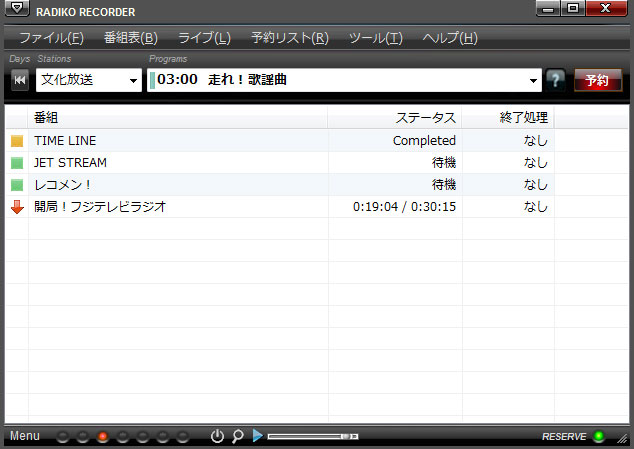Expand the 03:00 走れ！歌謡曲 program dropdown
Viewport: 634px width, 449px height.
coord(344,80)
